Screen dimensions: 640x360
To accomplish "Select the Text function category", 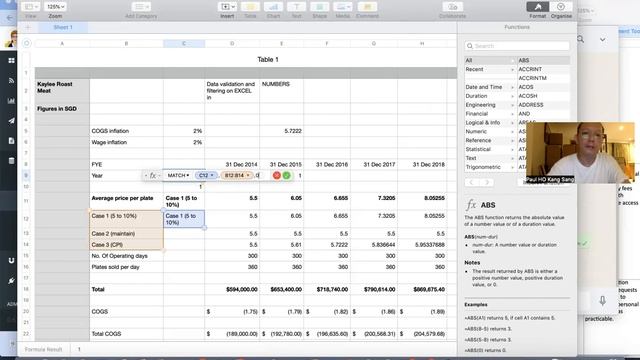I will pyautogui.click(x=489, y=158).
